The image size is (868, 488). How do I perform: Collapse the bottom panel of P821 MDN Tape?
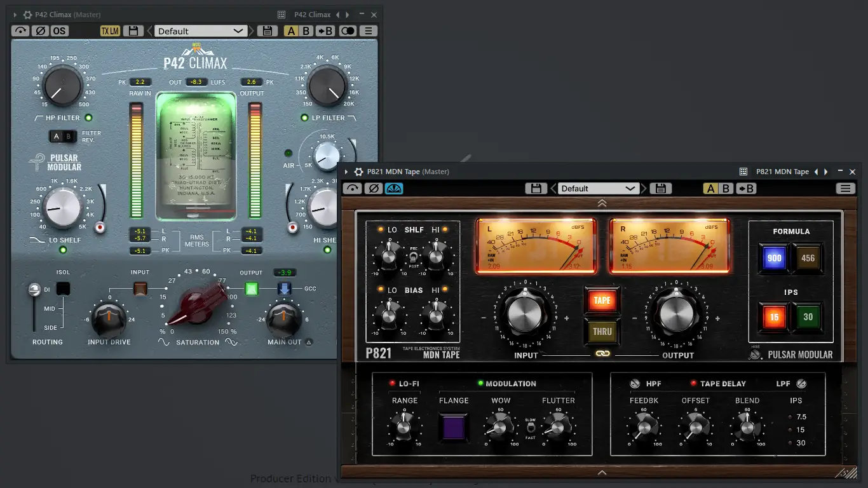click(x=602, y=472)
